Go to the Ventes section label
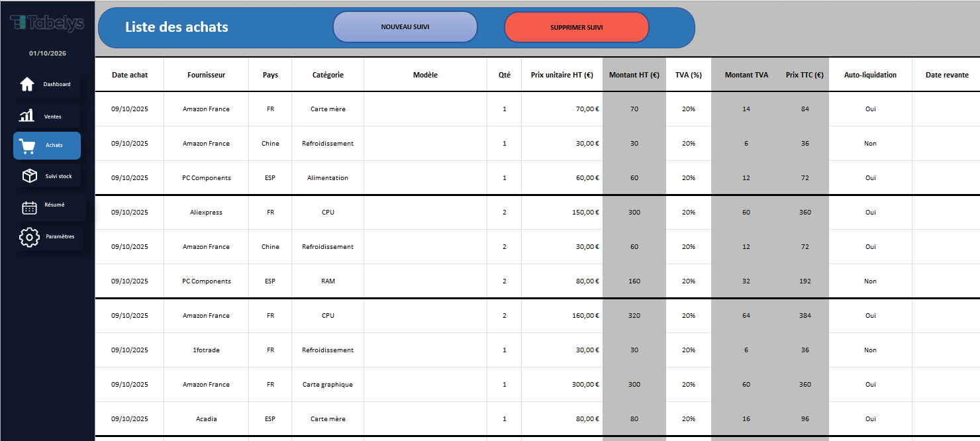Screen dimensions: 980x441 click(x=52, y=117)
